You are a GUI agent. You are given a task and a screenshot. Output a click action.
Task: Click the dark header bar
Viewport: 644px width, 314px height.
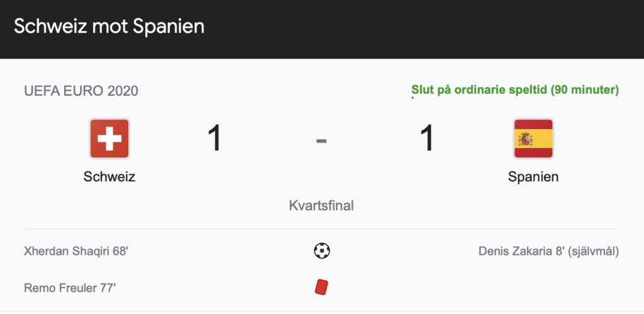[322, 29]
